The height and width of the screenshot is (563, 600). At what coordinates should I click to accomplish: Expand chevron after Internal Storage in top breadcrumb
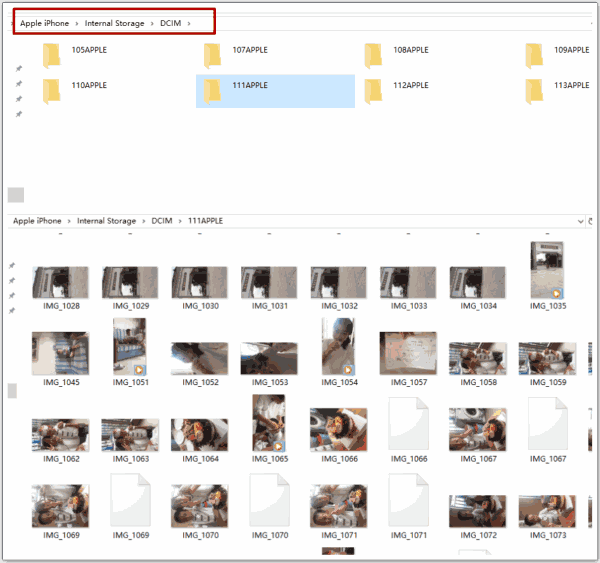[152, 24]
